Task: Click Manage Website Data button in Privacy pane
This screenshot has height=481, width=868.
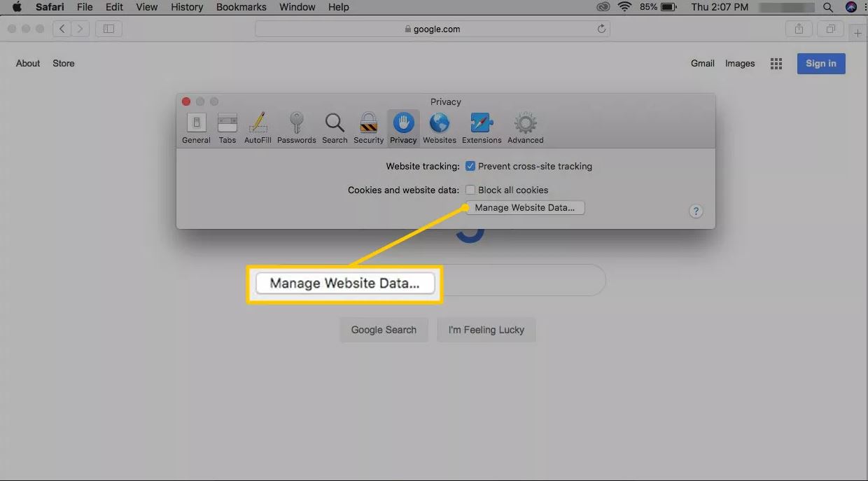Action: click(x=525, y=208)
